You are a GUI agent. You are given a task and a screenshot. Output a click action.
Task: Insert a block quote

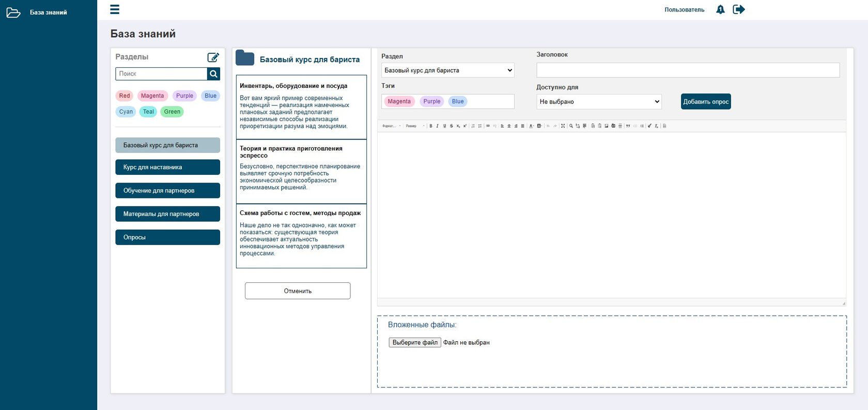click(628, 126)
